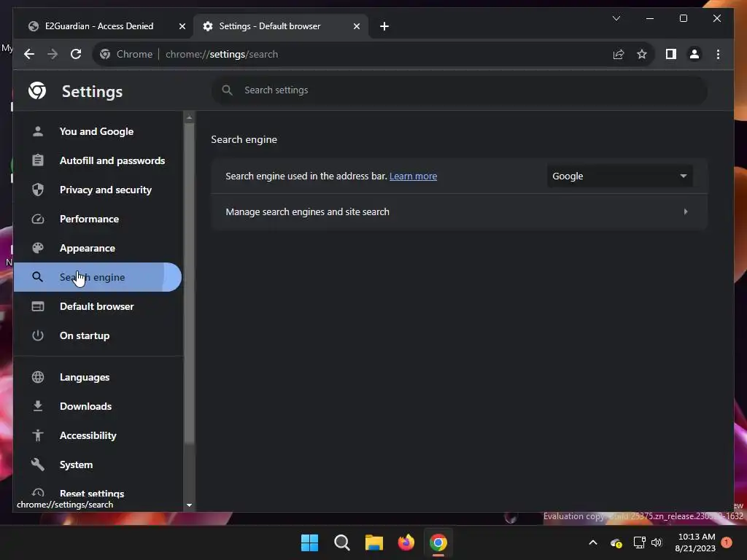Open On startup settings
Screen dimensions: 747x560
98,335
